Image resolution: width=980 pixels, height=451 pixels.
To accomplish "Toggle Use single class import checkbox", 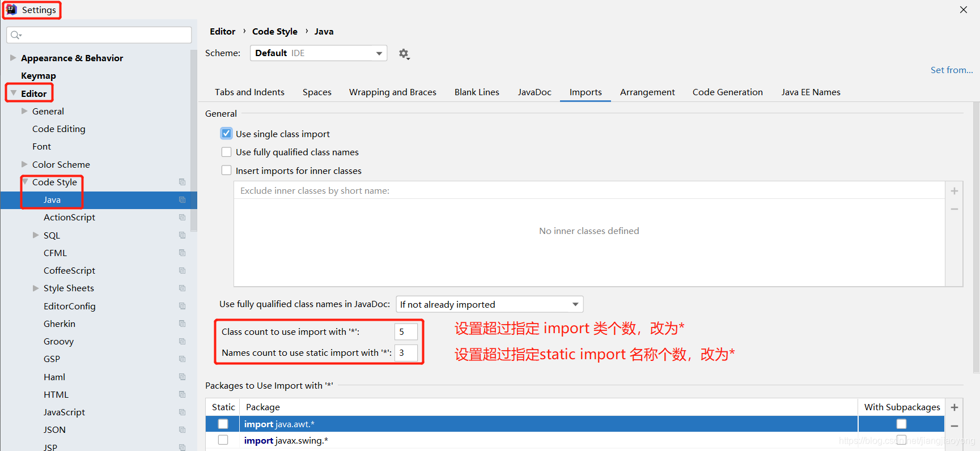I will tap(227, 134).
